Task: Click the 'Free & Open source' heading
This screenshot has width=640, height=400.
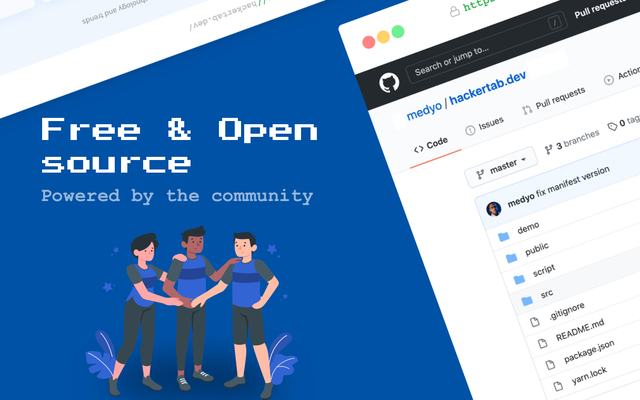Action: [179, 145]
